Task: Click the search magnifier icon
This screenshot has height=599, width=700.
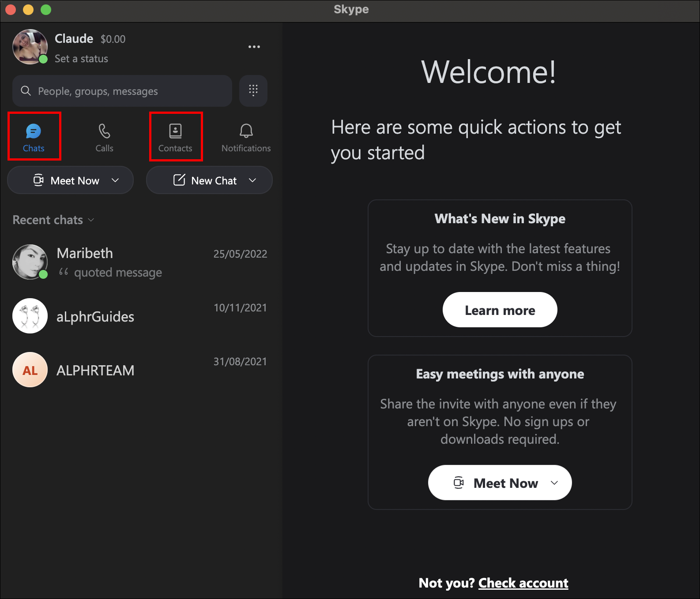Action: pos(26,91)
